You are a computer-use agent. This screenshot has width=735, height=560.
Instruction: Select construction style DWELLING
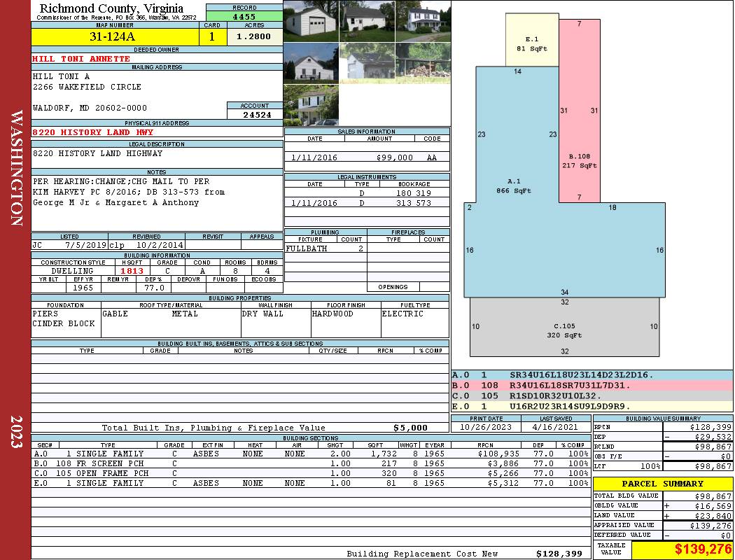point(72,271)
